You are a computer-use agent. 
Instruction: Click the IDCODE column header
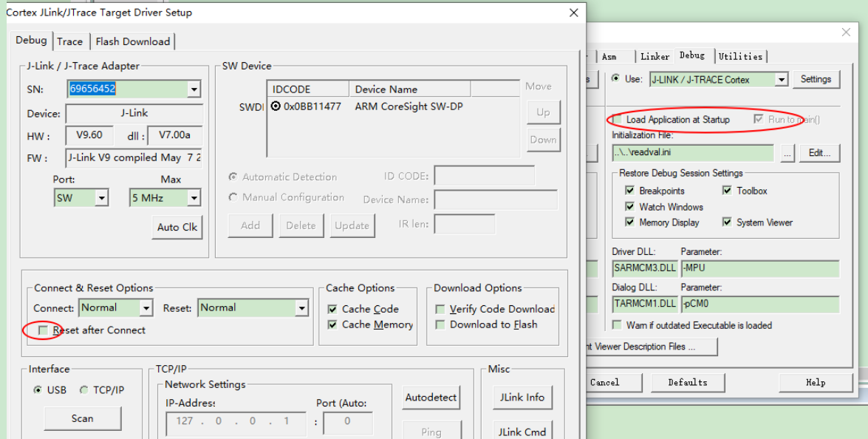[308, 89]
